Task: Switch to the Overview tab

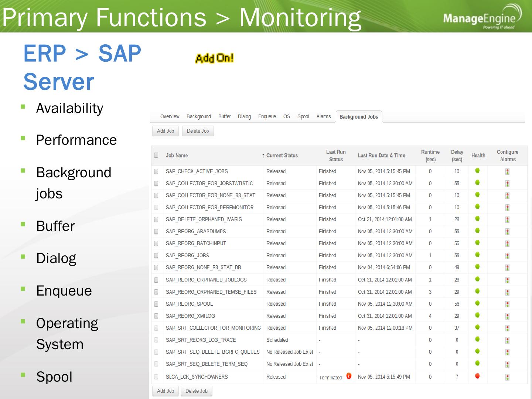Action: tap(170, 117)
